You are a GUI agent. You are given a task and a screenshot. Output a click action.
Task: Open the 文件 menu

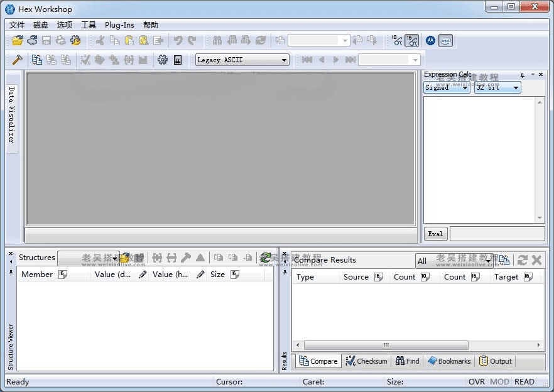tap(16, 24)
